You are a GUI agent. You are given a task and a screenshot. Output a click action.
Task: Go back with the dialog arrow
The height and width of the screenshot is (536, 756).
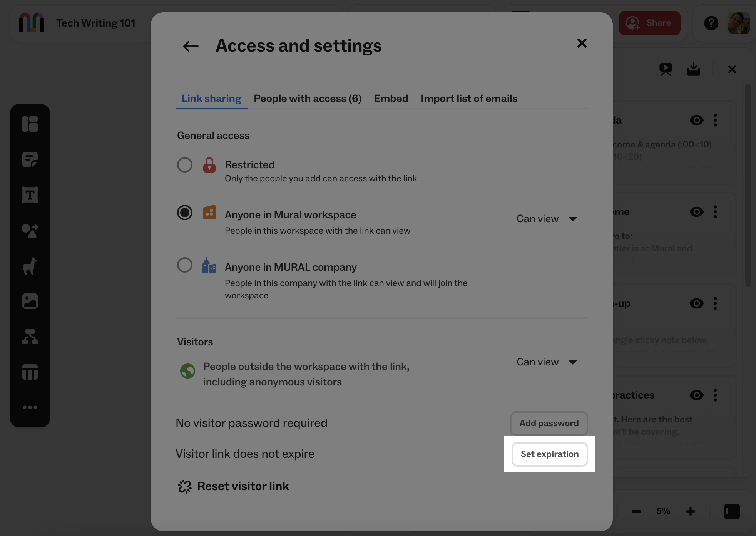click(190, 46)
